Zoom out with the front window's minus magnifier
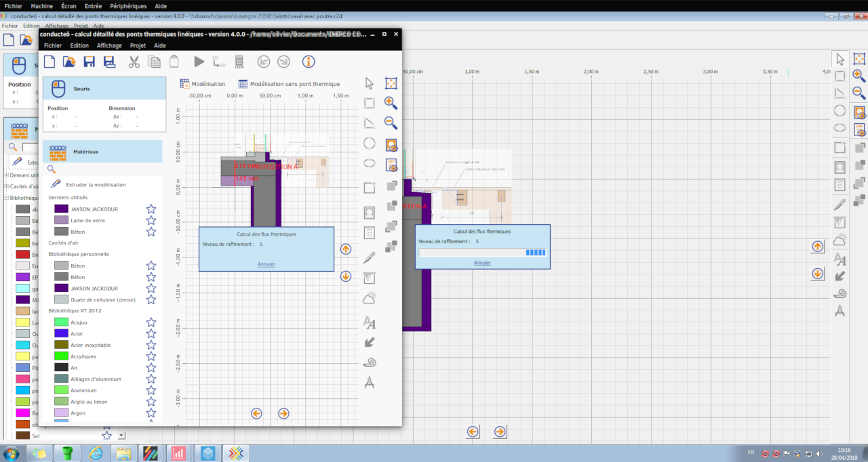This screenshot has height=462, width=868. (391, 123)
